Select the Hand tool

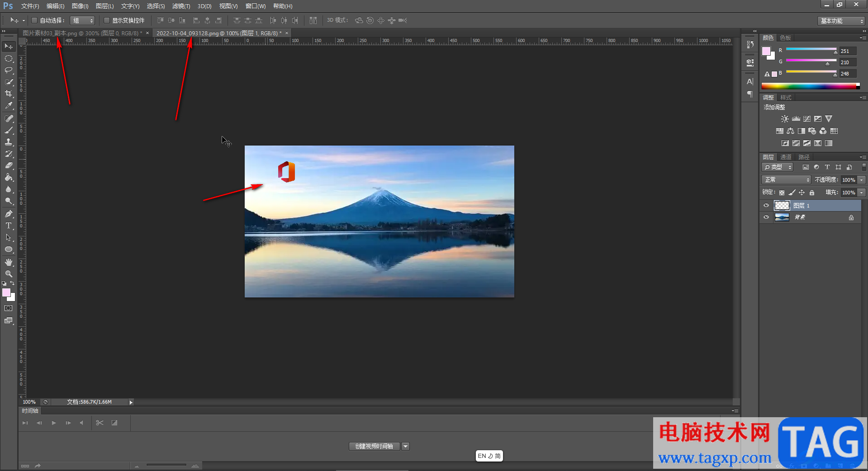[9, 262]
